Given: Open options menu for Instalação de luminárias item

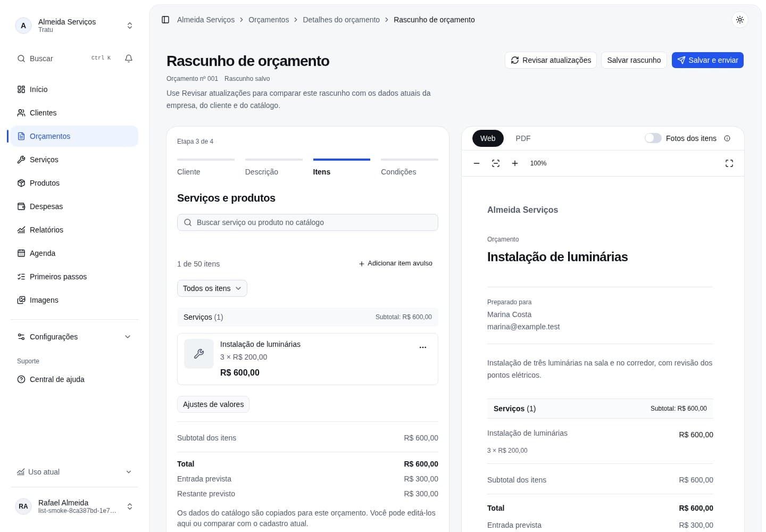Looking at the screenshot, I should point(423,347).
